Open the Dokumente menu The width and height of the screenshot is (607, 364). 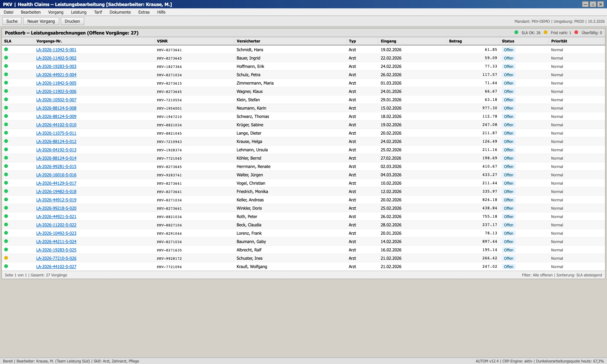[x=120, y=12]
